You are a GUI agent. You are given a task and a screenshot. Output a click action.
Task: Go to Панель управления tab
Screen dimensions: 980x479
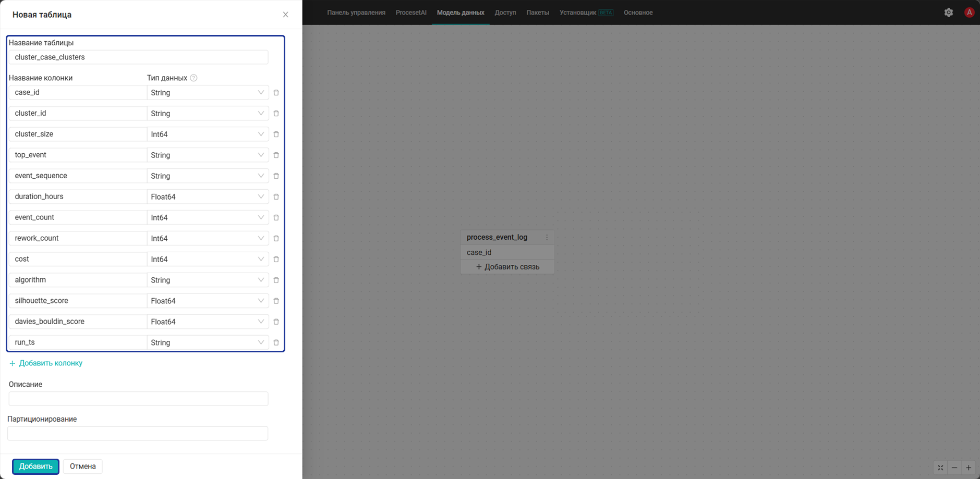pos(356,13)
